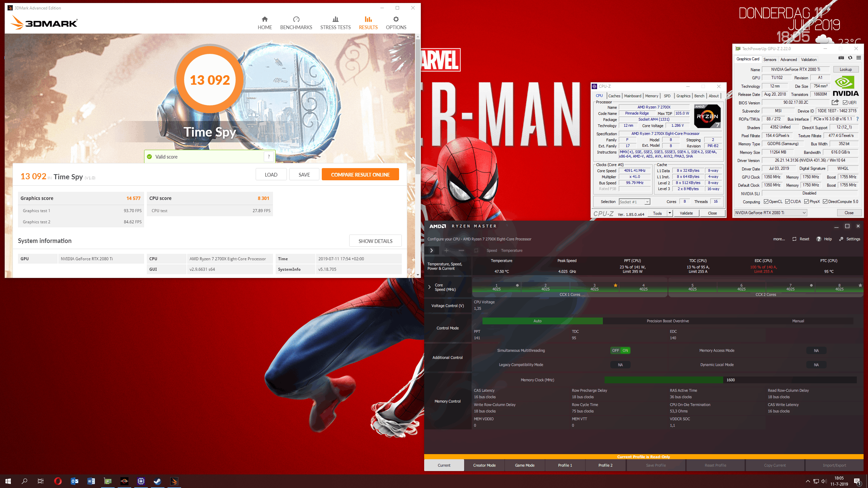Click core 1 speed bar

coord(496,288)
